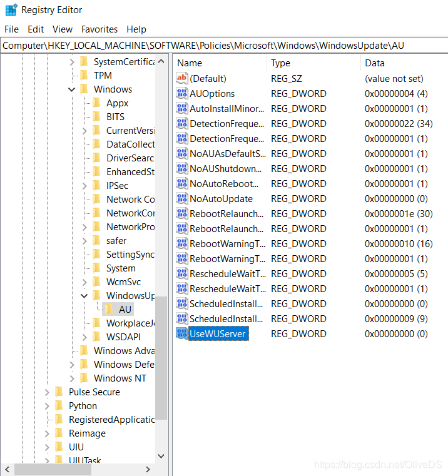Screen dimensions: 448x476
Task: Click the AutoInstallMinor... DWORD icon
Action: point(181,108)
